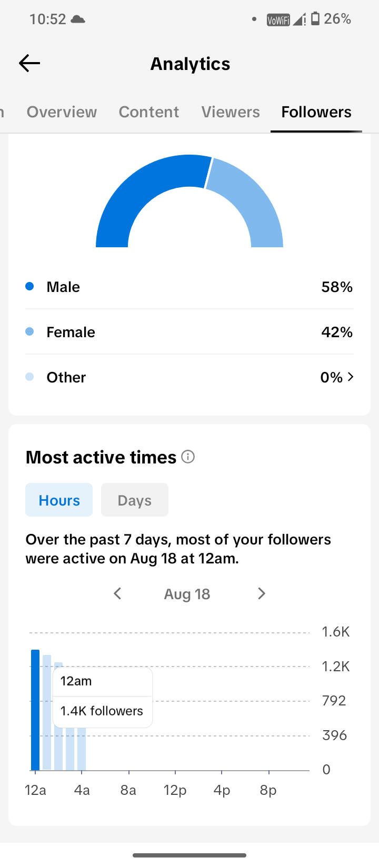The width and height of the screenshot is (379, 868).
Task: Switch to the Days toggle
Action: [x=135, y=500]
